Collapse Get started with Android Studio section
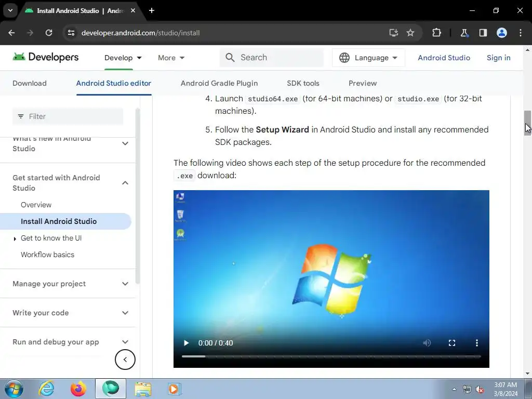 pyautogui.click(x=125, y=183)
